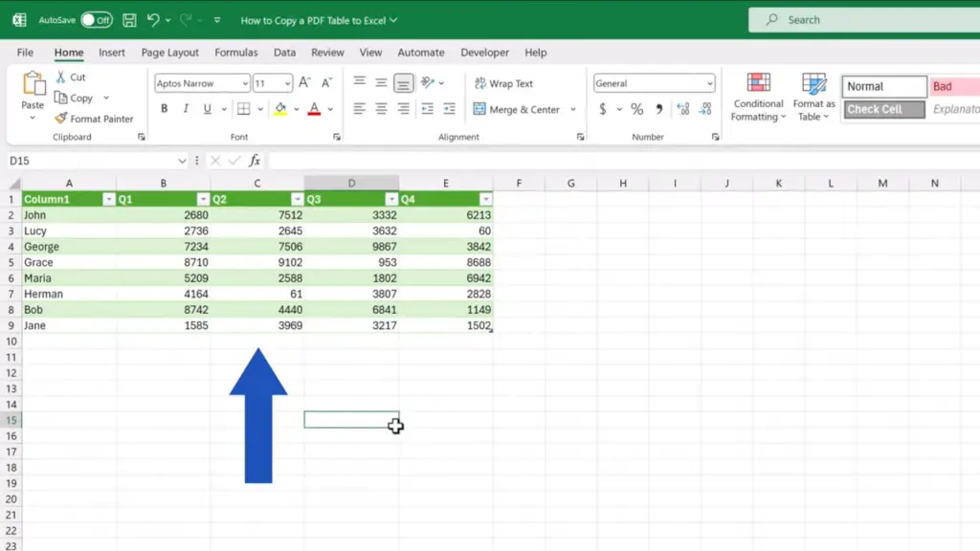Open Font settings dialog launcher
Screen dimensions: 980x551
click(337, 137)
